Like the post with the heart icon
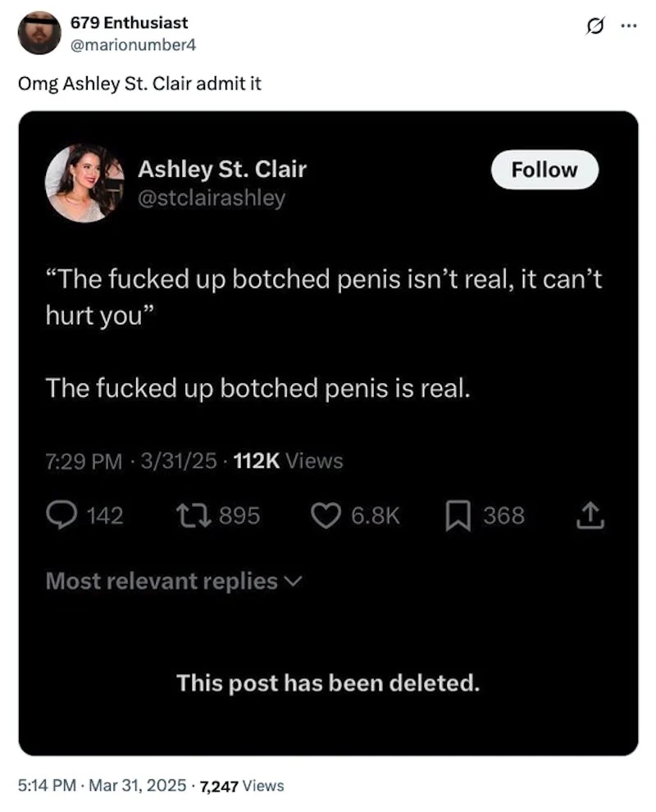The image size is (656, 812). coord(326,514)
